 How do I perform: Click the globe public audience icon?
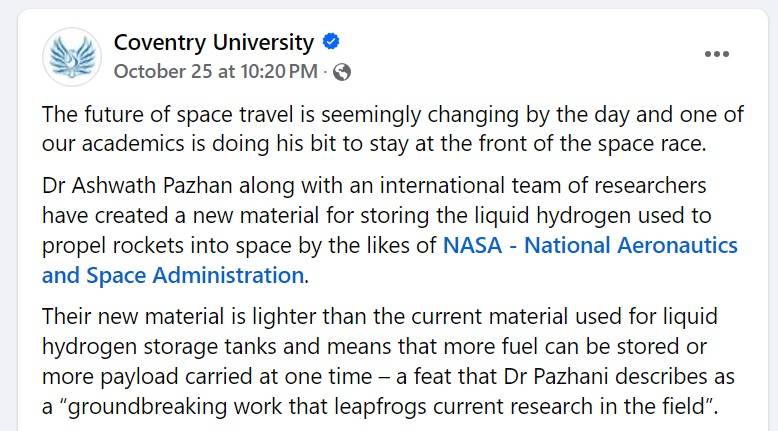341,71
